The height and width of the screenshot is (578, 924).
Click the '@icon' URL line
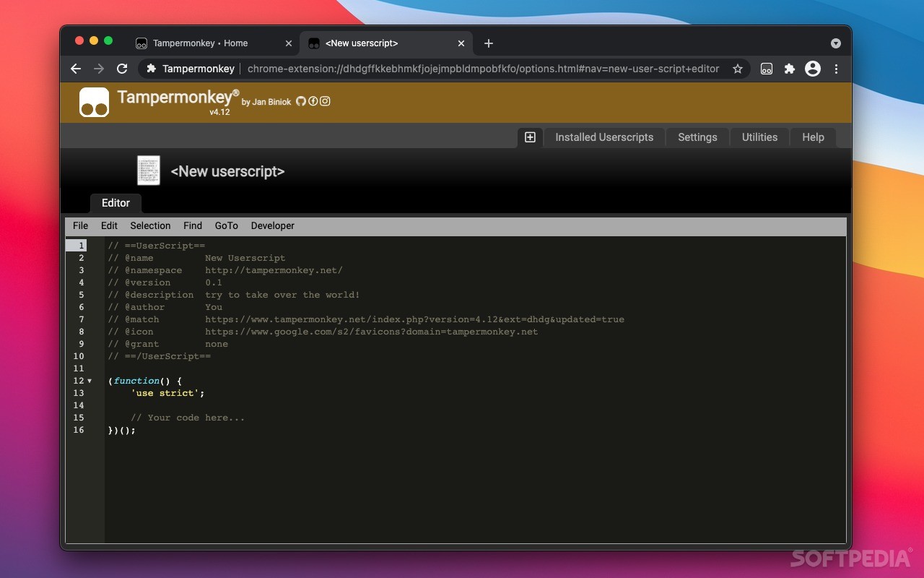pyautogui.click(x=323, y=332)
